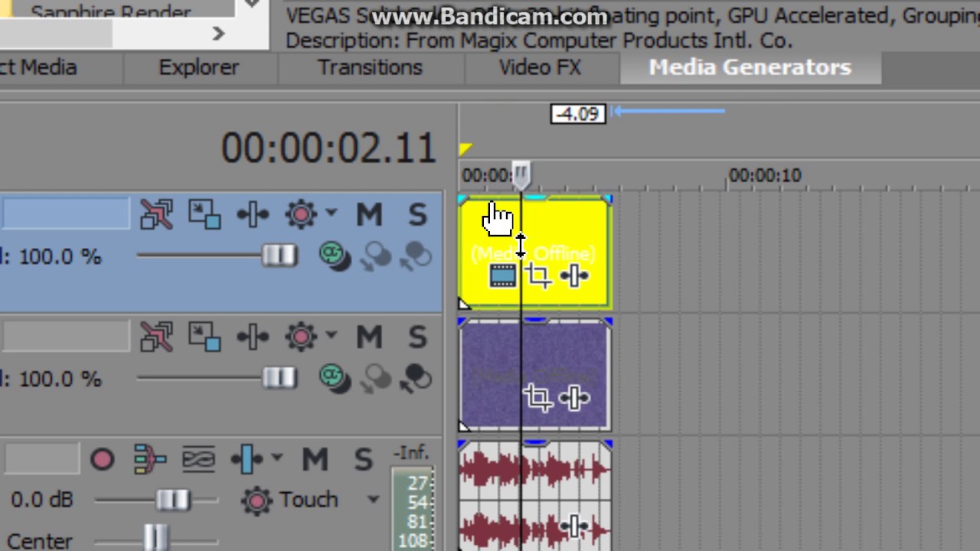Open track motion on yellow clip track
The width and height of the screenshot is (980, 551).
click(204, 215)
